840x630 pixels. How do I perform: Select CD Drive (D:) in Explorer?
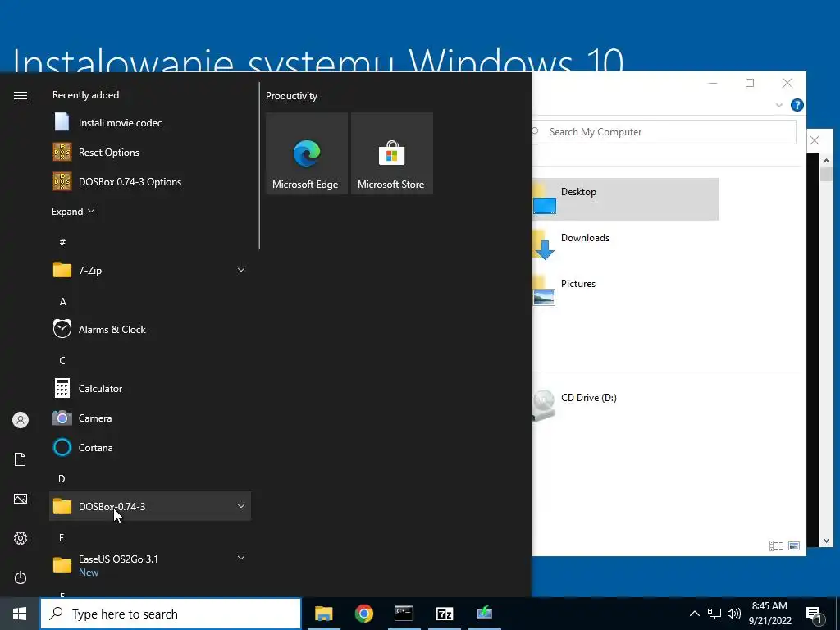626,405
